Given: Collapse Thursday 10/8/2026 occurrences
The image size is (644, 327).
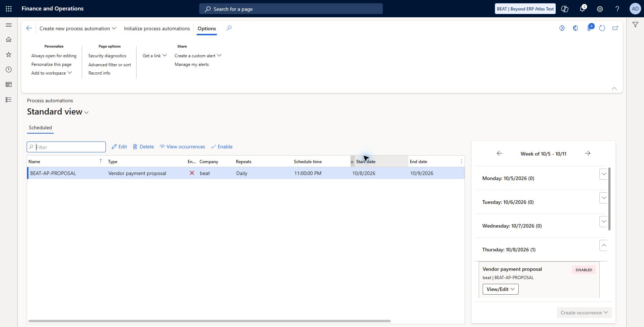Looking at the screenshot, I should [x=604, y=246].
